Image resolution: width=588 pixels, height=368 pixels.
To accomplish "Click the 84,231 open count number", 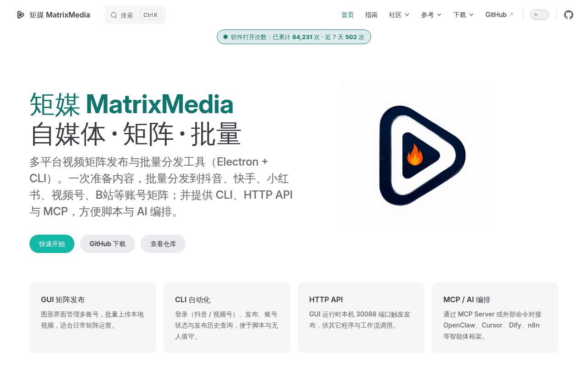I will (x=302, y=37).
